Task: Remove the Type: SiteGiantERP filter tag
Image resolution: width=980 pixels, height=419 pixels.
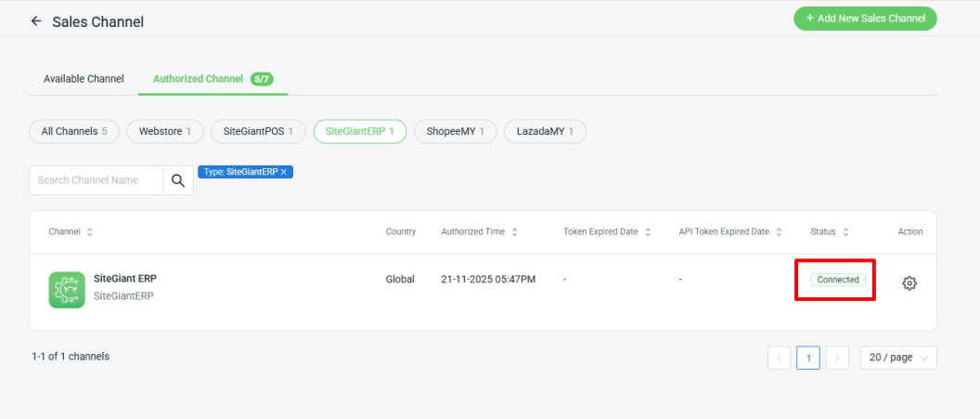Action: point(284,172)
